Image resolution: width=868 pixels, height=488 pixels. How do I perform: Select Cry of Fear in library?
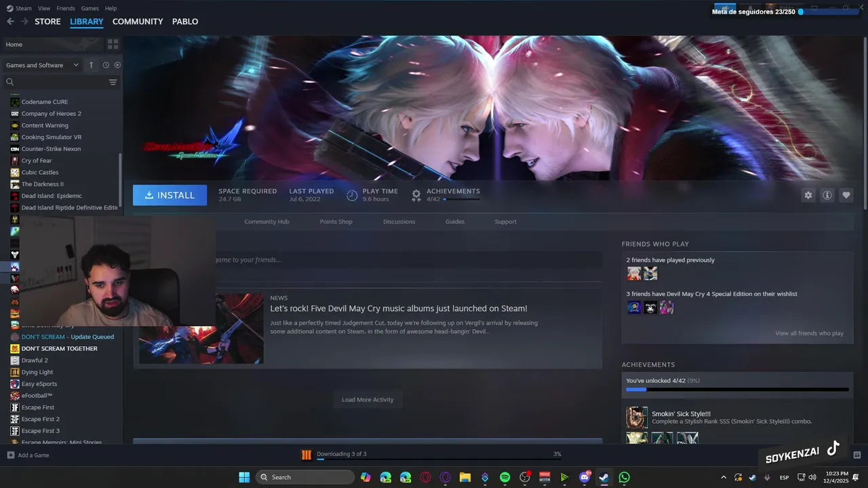point(37,161)
